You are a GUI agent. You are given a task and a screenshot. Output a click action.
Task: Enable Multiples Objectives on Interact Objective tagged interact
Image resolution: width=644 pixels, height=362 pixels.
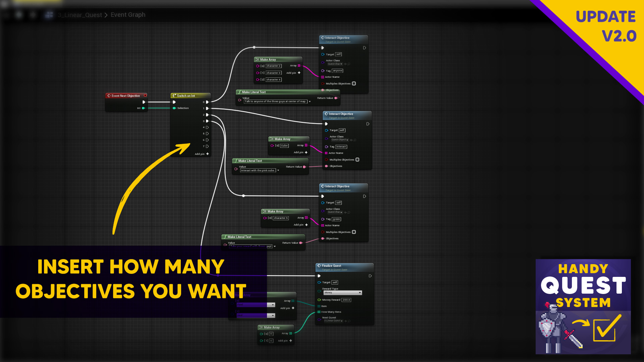pyautogui.click(x=358, y=160)
